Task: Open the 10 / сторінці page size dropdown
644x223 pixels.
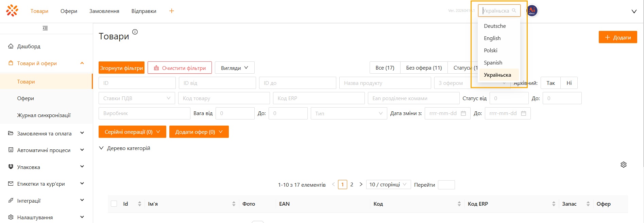Action: (388, 184)
